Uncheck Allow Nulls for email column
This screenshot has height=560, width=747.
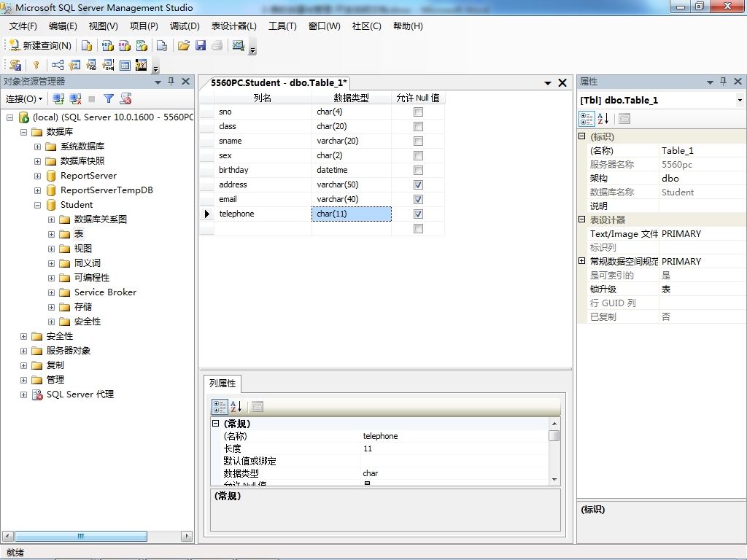click(x=418, y=200)
